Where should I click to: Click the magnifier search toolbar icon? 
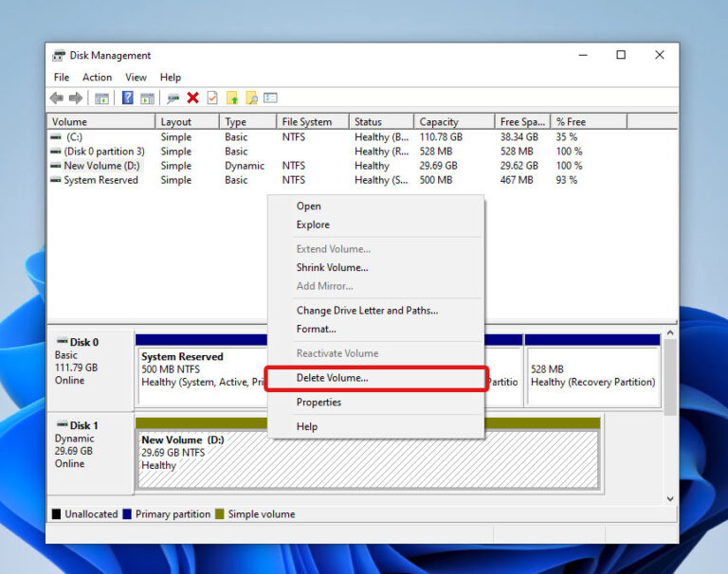coord(251,99)
